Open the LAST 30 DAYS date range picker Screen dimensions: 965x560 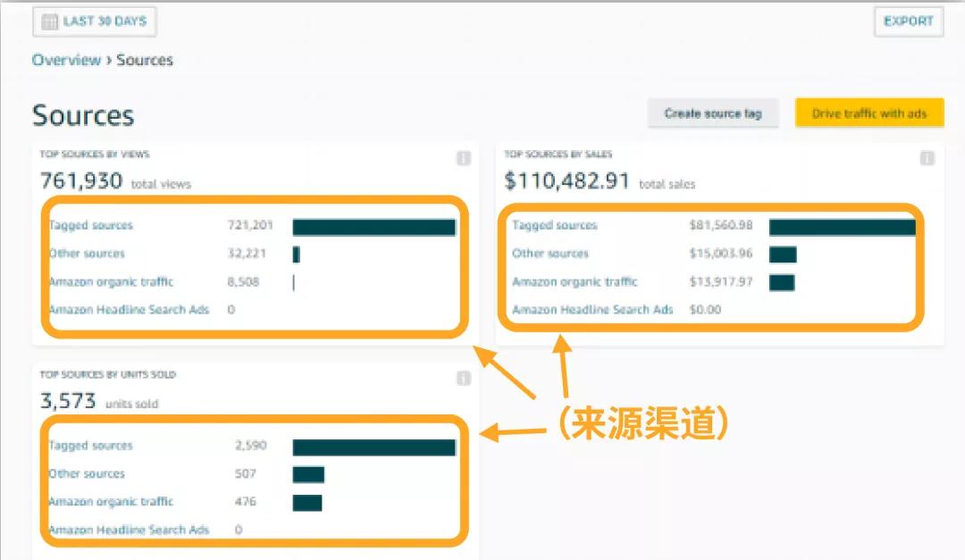94,21
